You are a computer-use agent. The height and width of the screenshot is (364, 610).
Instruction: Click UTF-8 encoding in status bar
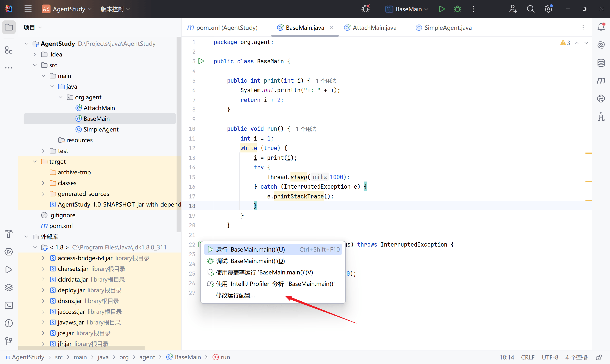(550, 357)
